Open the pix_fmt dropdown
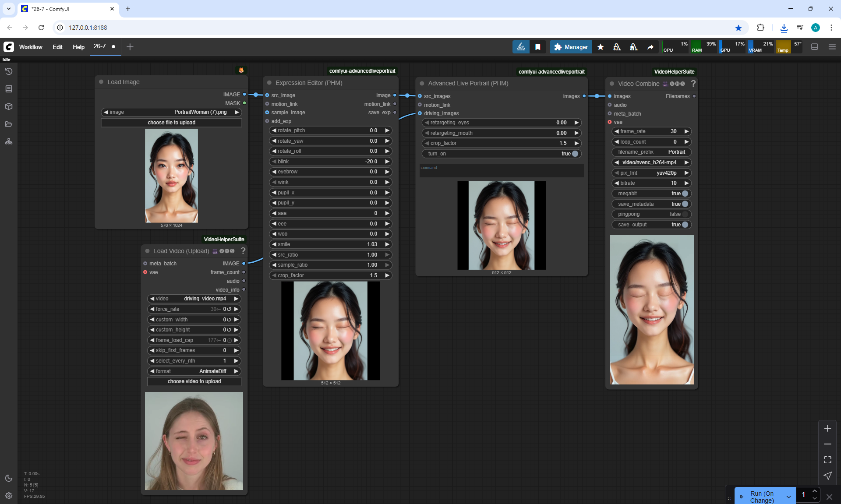This screenshot has width=841, height=504. tap(651, 173)
